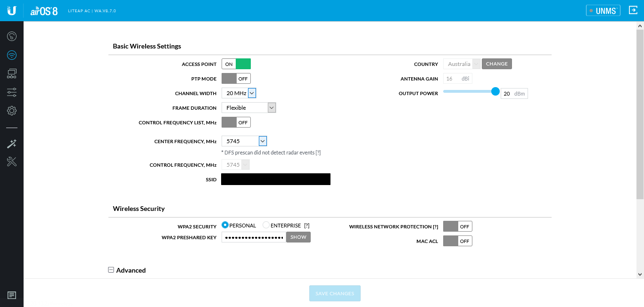Show the WPA2 preshared key

click(x=298, y=237)
